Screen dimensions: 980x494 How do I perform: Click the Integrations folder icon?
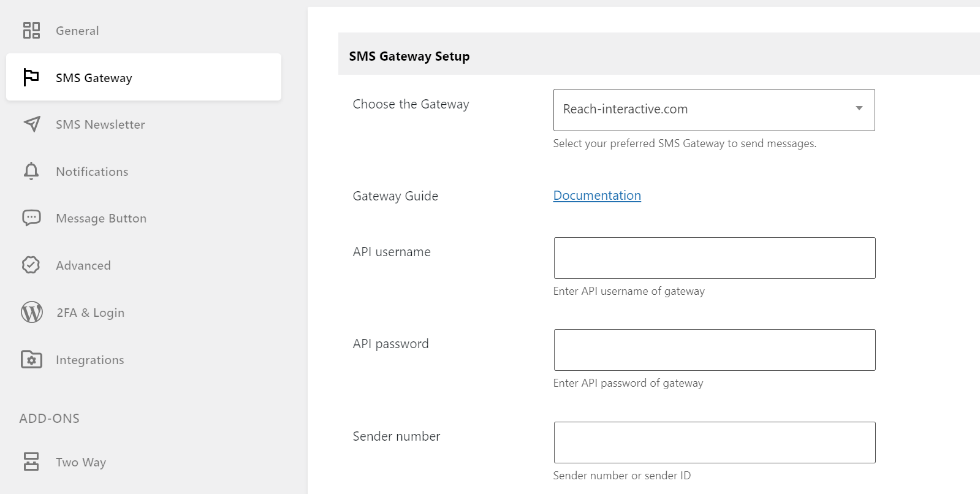point(31,359)
